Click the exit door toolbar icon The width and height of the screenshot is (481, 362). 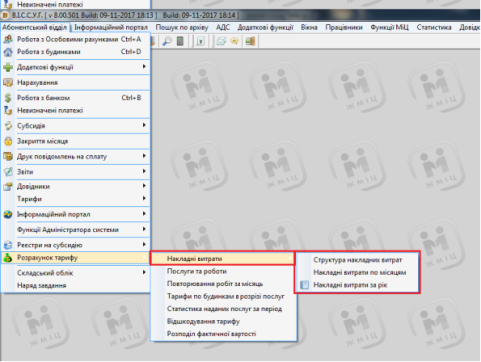coord(250,41)
